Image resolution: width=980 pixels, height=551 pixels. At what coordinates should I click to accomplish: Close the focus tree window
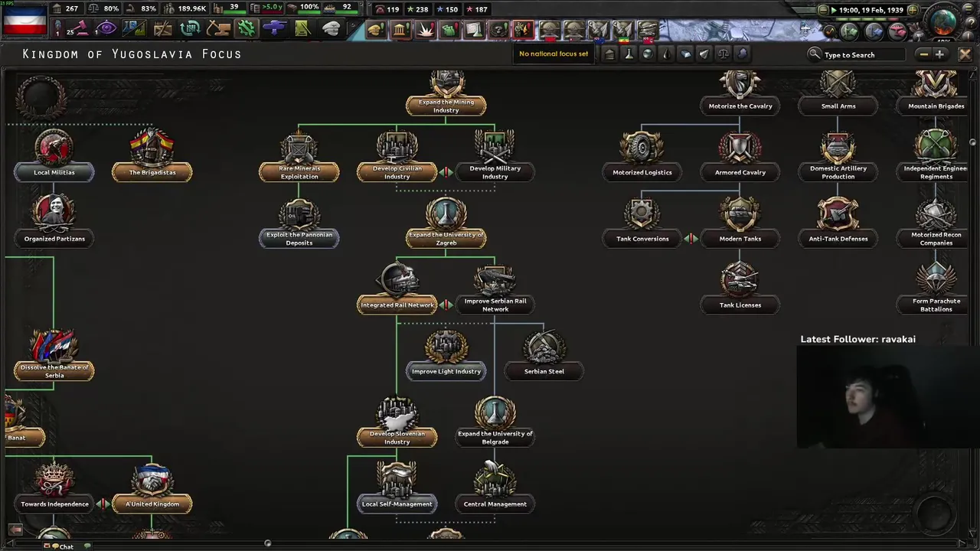pyautogui.click(x=965, y=54)
